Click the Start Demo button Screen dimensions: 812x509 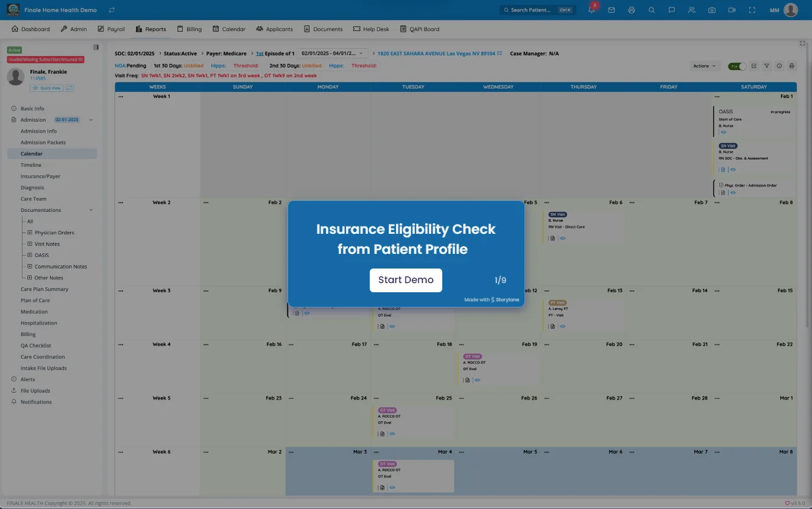coord(406,280)
